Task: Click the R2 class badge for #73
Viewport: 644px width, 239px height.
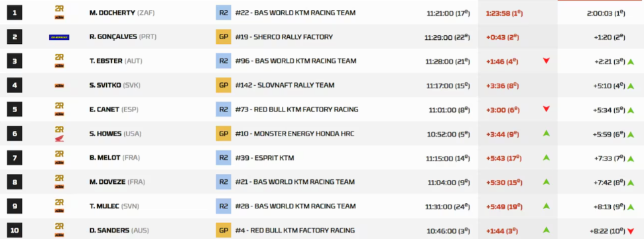Action: coord(224,110)
